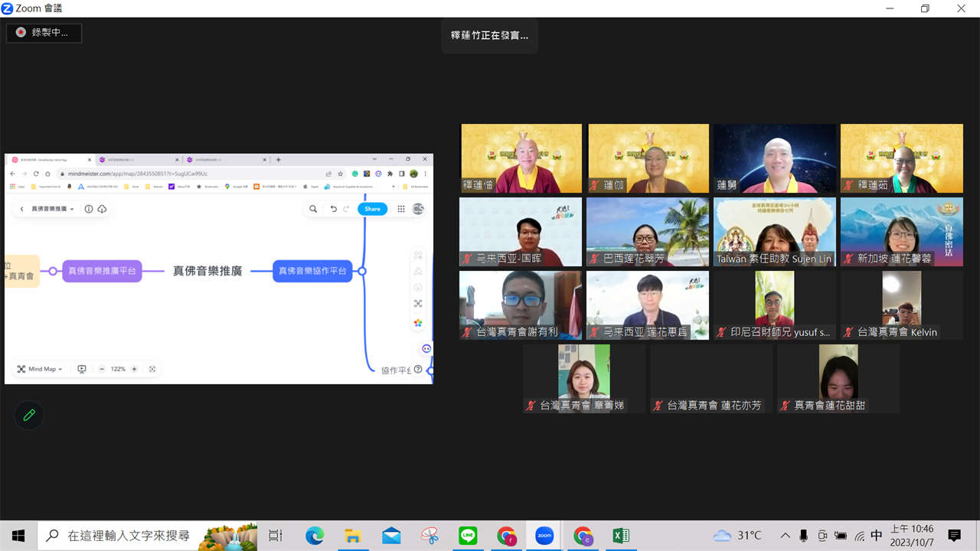Click the recording indicator at top left

[x=44, y=33]
